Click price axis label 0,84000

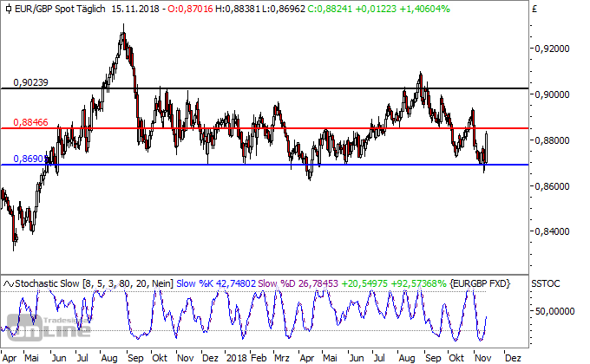click(552, 231)
